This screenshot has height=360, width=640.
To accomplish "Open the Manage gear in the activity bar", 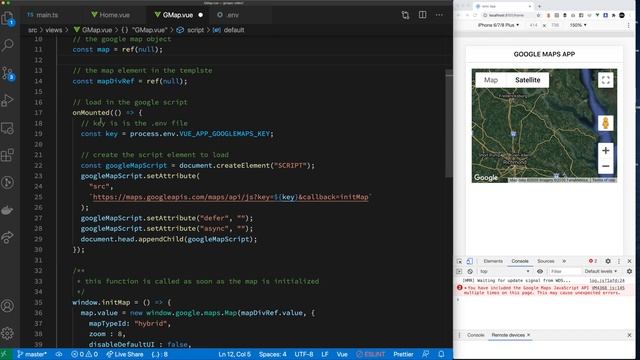I will [8, 333].
